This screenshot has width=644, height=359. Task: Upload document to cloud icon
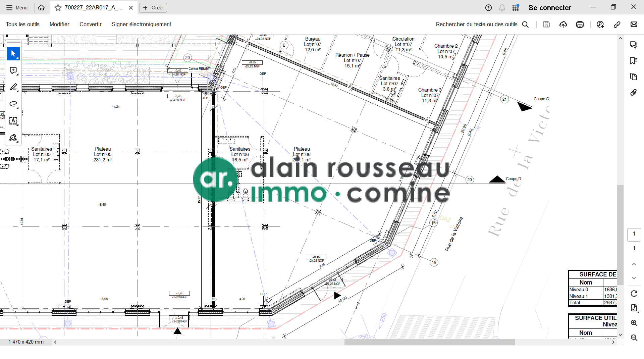563,24
